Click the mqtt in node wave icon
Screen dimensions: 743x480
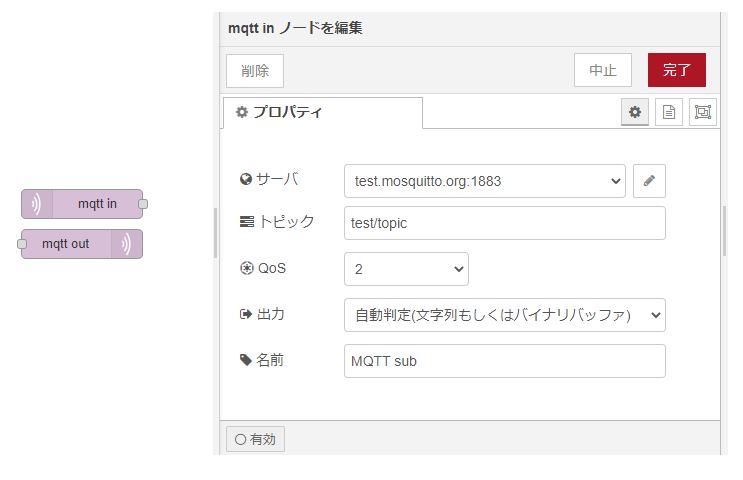point(36,204)
